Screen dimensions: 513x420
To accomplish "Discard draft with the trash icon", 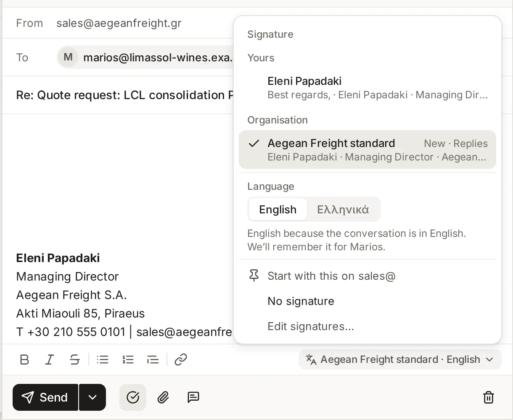I will pos(489,397).
